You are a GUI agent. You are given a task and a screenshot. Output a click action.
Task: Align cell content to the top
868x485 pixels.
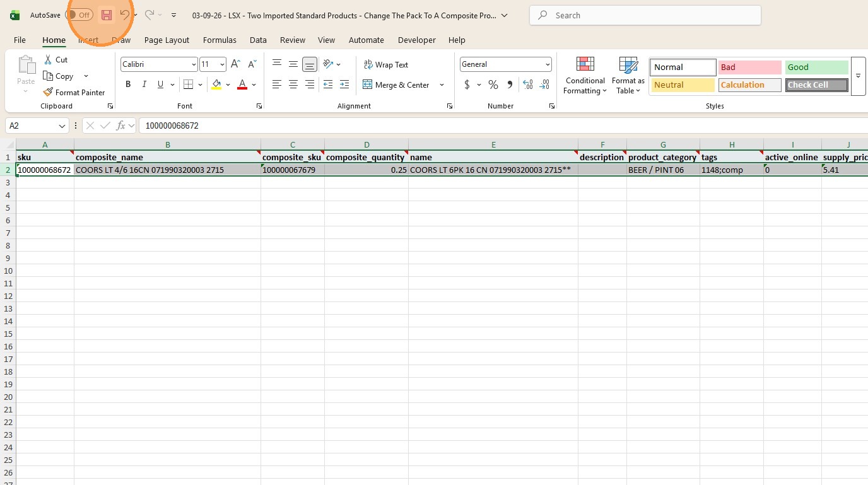[x=277, y=64]
